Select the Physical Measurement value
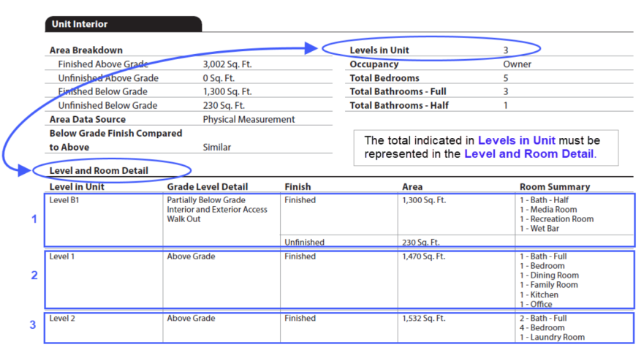The height and width of the screenshot is (350, 644). coord(249,119)
